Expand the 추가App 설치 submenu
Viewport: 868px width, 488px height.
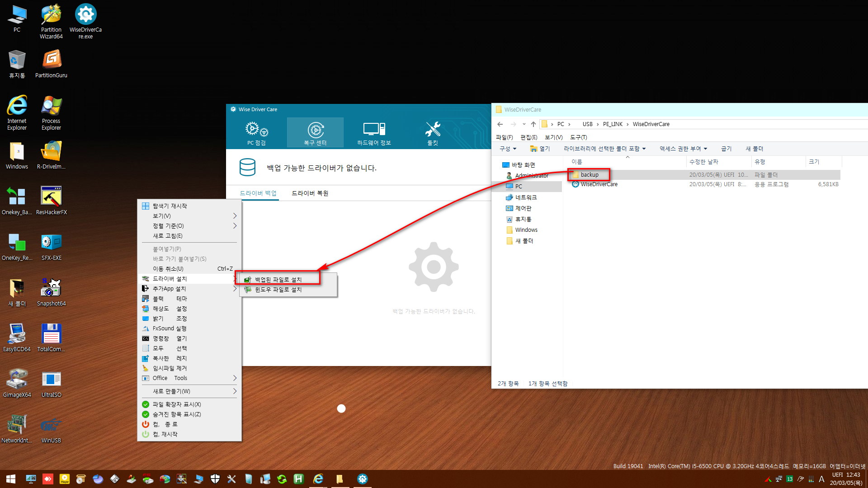(189, 289)
